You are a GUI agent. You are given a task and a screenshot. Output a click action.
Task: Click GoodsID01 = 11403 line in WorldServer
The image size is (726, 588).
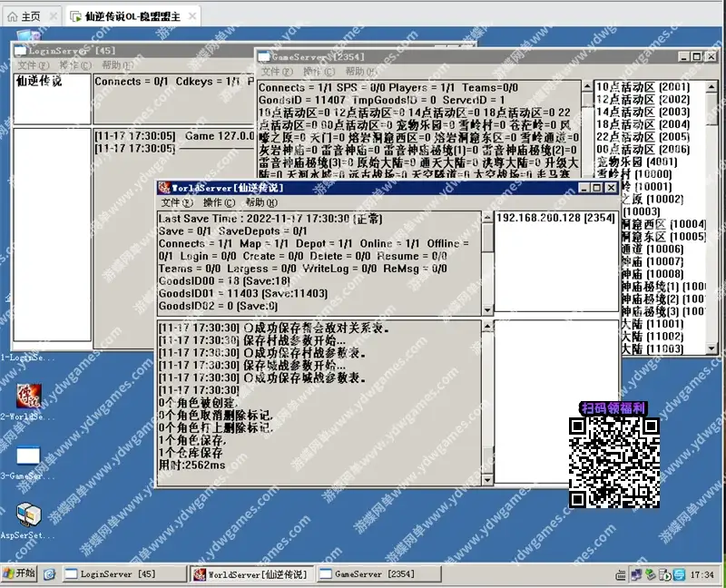[x=243, y=293]
